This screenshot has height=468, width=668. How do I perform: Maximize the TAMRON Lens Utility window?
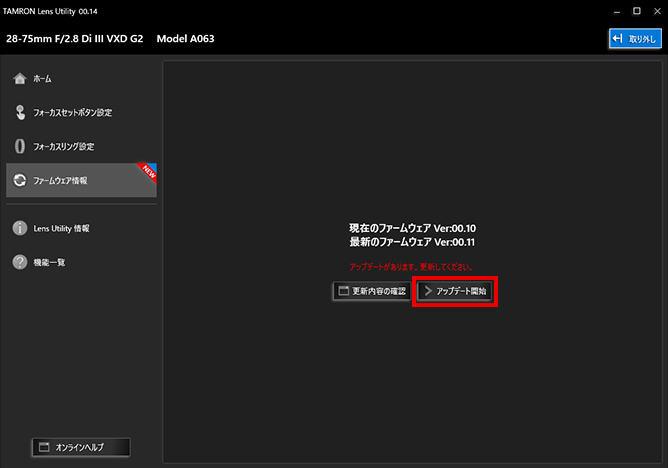(637, 11)
